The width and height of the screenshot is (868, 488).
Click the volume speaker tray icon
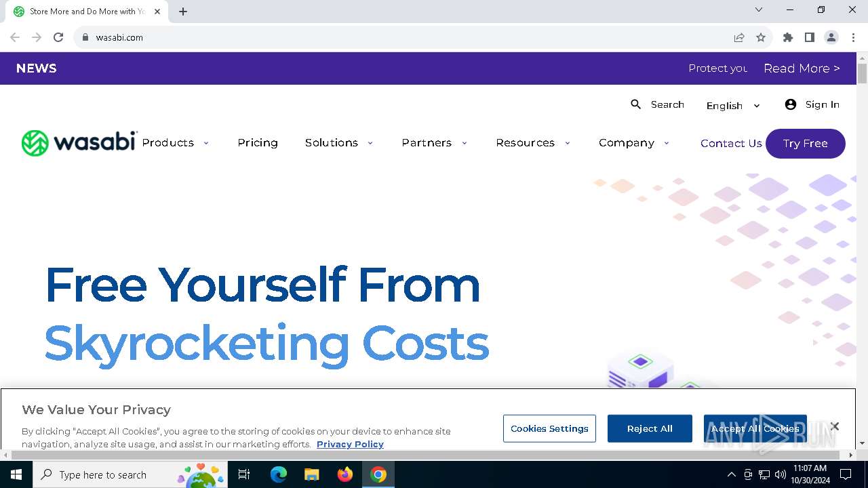[780, 474]
